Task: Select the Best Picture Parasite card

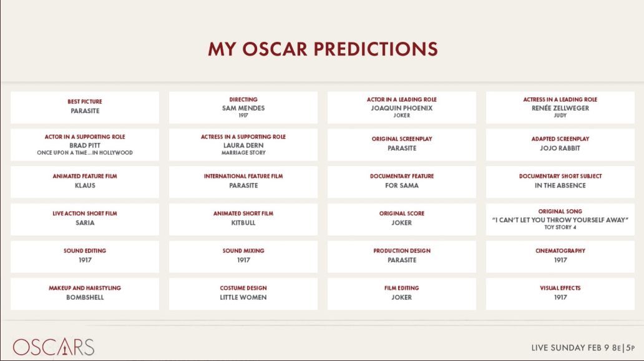Action: (85, 107)
